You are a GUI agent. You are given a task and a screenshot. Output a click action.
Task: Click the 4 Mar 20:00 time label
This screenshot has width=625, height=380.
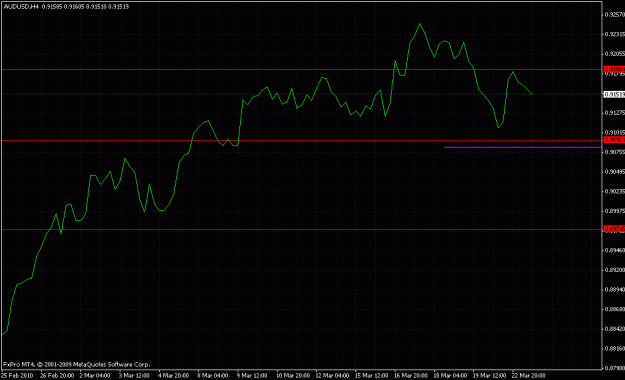coord(173,376)
